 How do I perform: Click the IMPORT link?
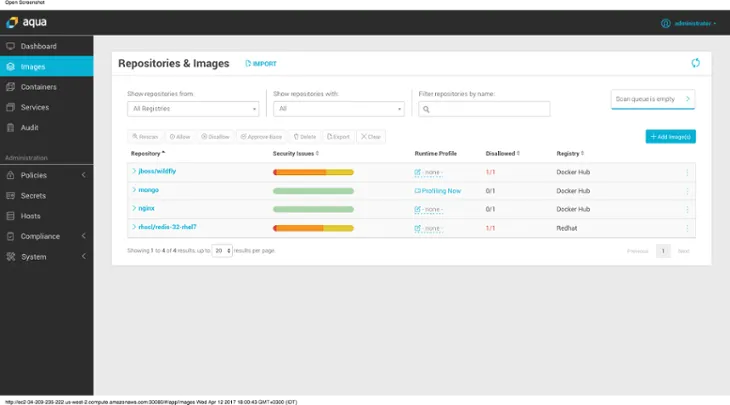(261, 64)
